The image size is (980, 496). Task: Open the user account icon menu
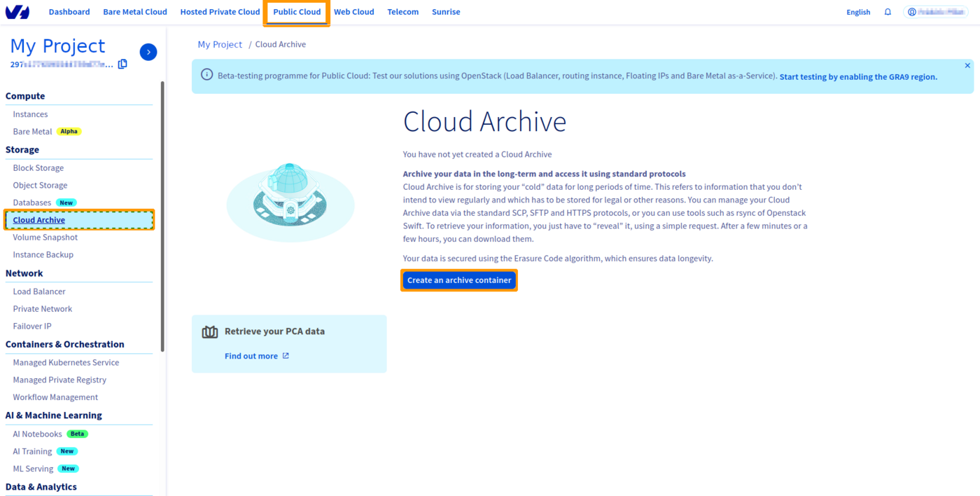911,12
